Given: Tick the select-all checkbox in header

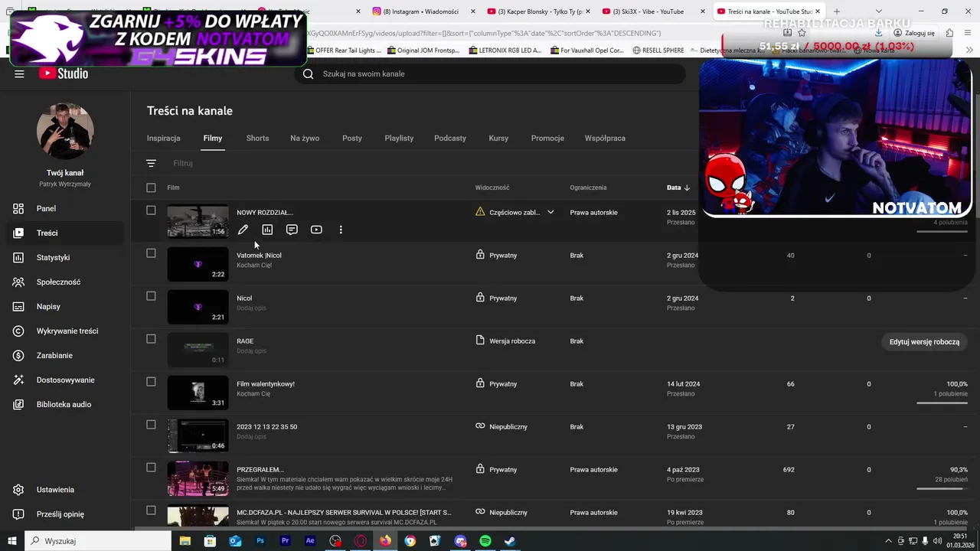Looking at the screenshot, I should (x=151, y=187).
